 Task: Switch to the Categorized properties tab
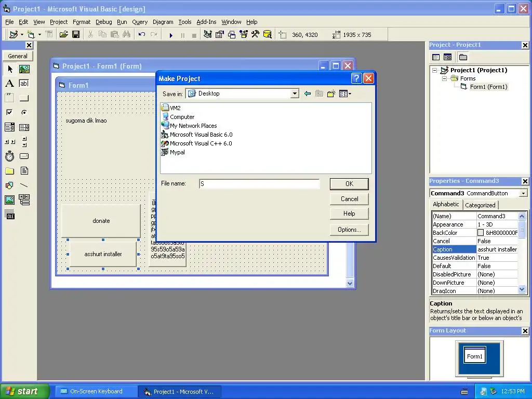(x=480, y=205)
